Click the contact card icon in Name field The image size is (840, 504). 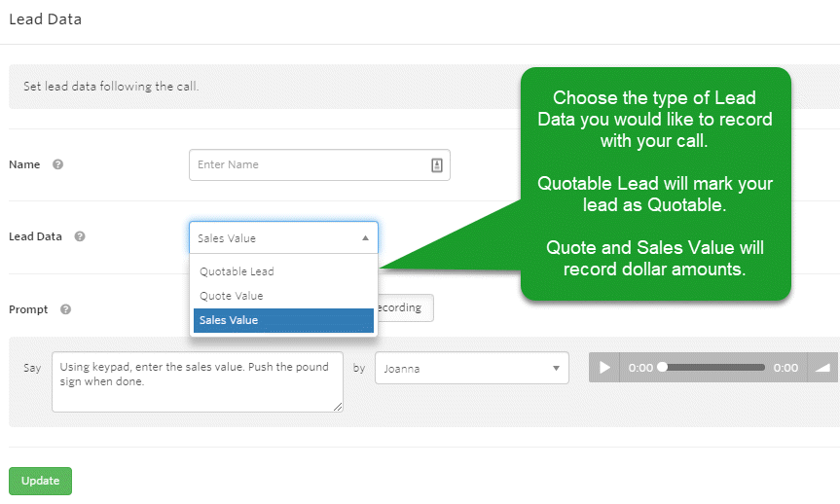[437, 165]
